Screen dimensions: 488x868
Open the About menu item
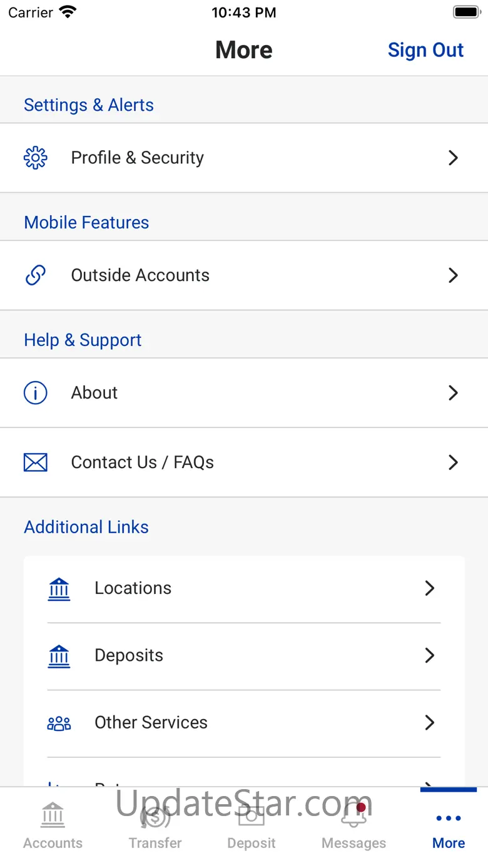click(x=94, y=393)
